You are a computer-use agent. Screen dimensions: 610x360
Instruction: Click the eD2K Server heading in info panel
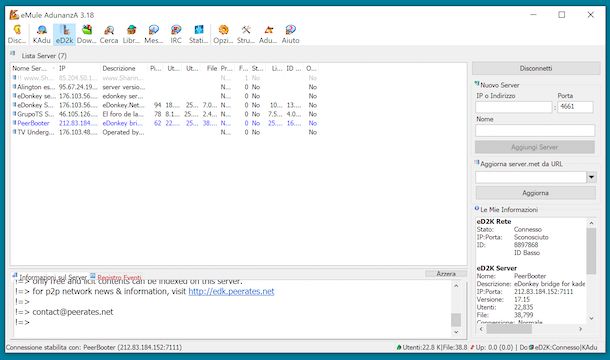pyautogui.click(x=496, y=268)
